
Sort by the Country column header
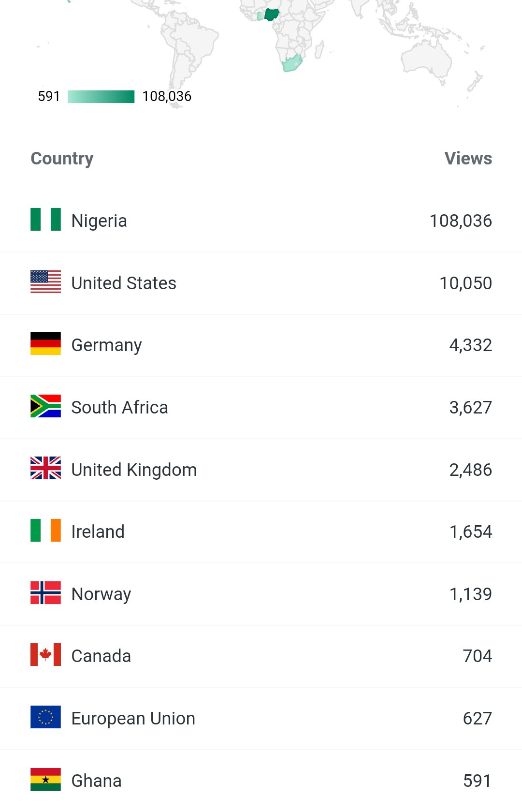click(x=62, y=159)
